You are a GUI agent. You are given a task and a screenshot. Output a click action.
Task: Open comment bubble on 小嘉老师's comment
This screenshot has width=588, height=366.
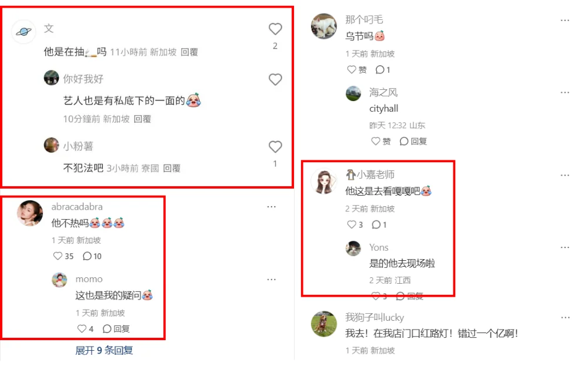[x=379, y=225]
